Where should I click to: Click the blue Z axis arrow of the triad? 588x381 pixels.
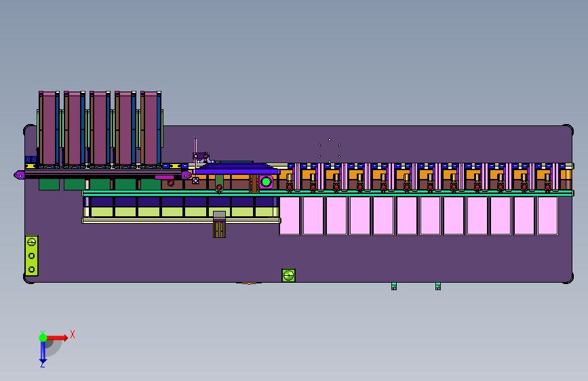click(43, 353)
